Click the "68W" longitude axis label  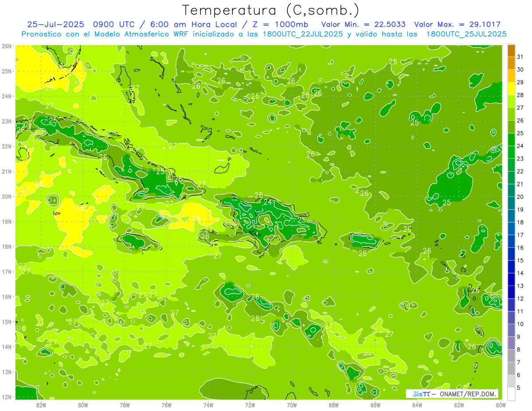(x=333, y=405)
